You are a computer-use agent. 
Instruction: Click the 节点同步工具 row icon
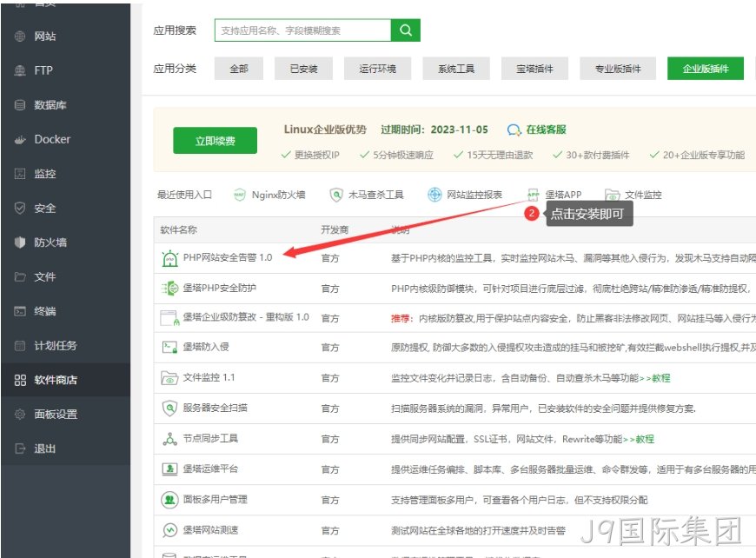[169, 439]
